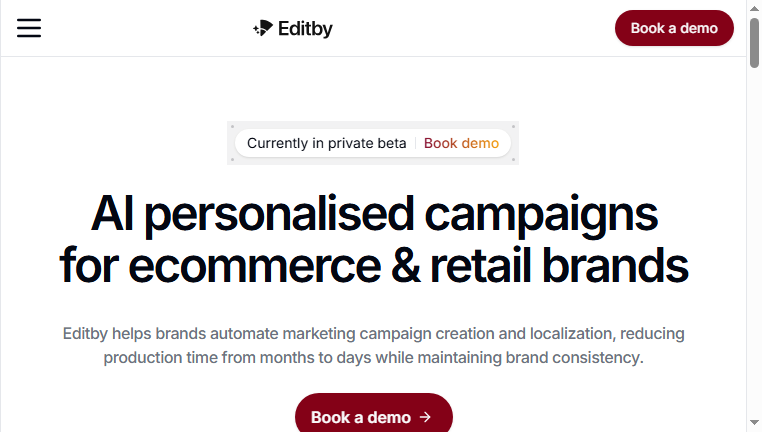This screenshot has height=432, width=762.
Task: Click the scrollbar up arrow
Action: click(754, 8)
